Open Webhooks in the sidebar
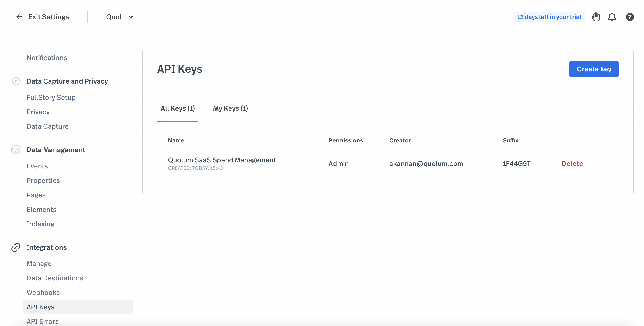Image resolution: width=644 pixels, height=326 pixels. (x=43, y=293)
